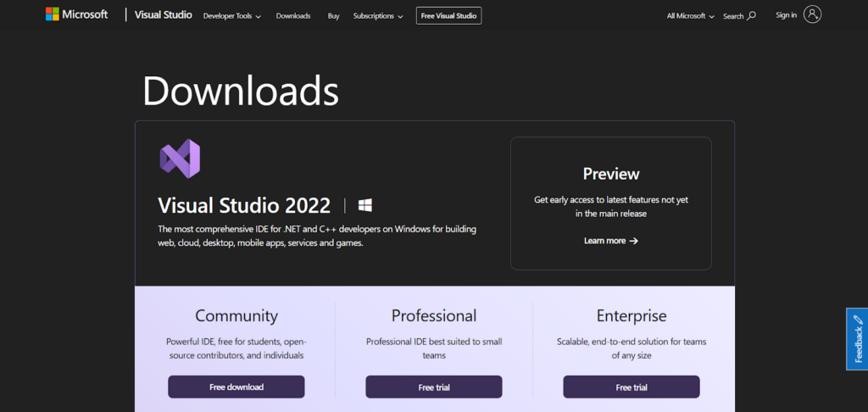868x412 pixels.
Task: Click the Enterprise edition heading
Action: (632, 315)
